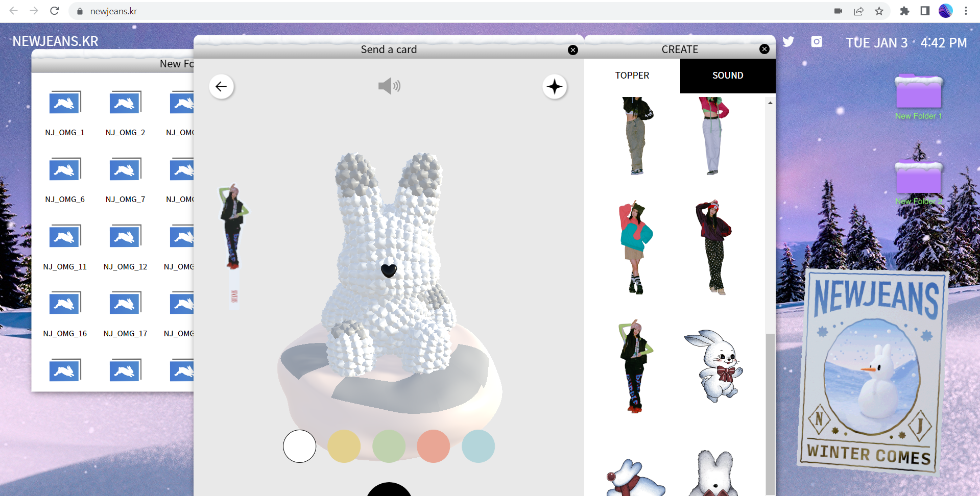Image resolution: width=980 pixels, height=496 pixels.
Task: Open the NJ_OMG_1 file icon
Action: (65, 102)
